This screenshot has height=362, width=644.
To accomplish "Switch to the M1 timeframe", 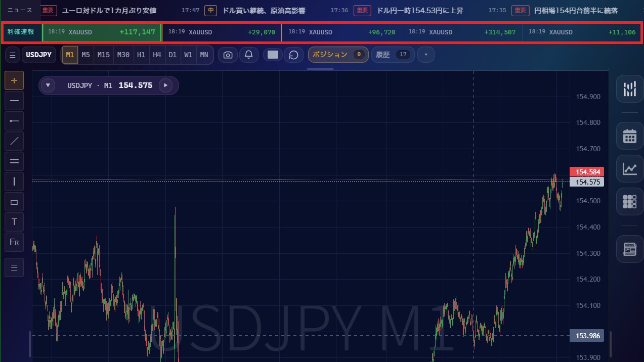I will coord(70,55).
